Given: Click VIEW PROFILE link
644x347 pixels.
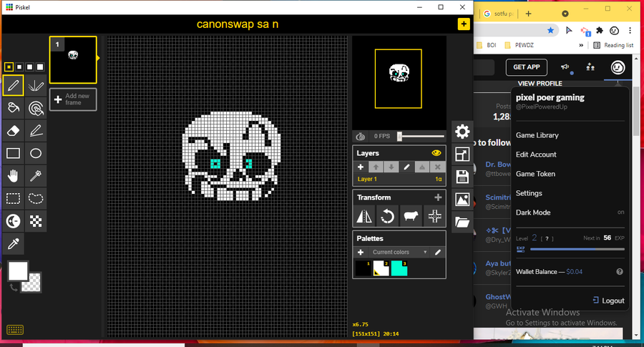Looking at the screenshot, I should point(540,84).
